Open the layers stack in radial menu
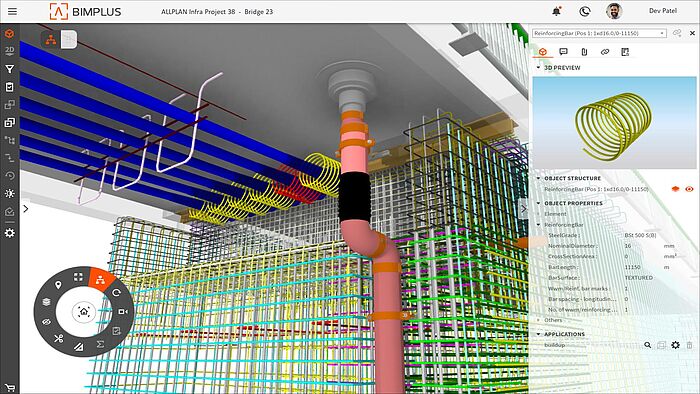 (x=46, y=302)
